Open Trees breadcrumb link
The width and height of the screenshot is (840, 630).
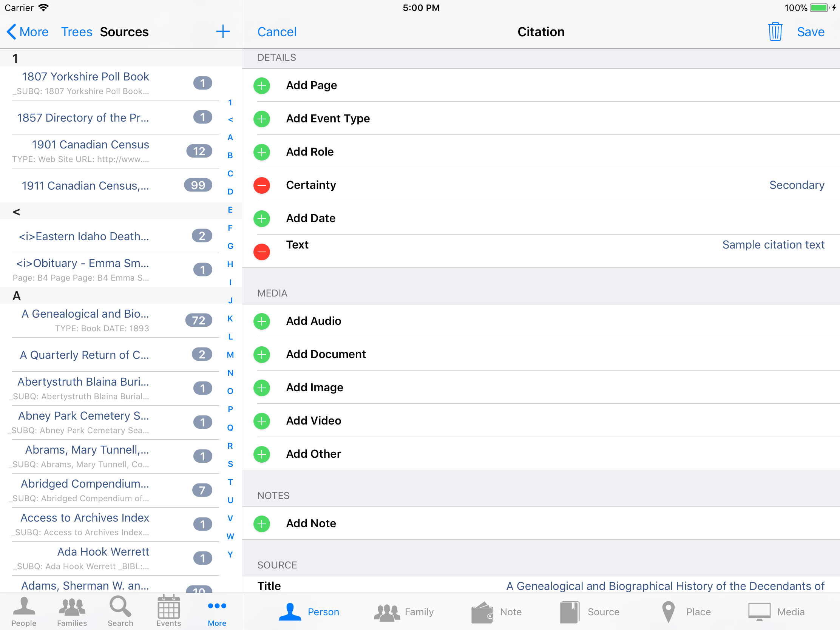[77, 32]
